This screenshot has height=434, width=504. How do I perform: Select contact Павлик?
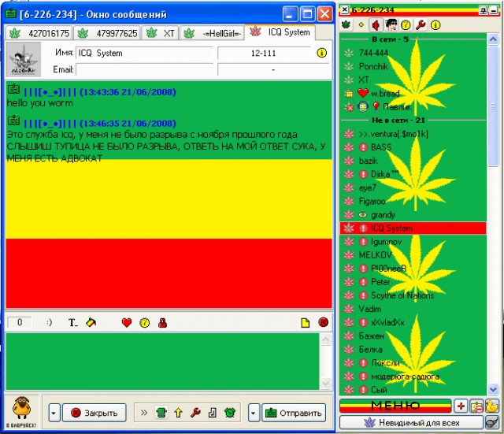coord(413,107)
